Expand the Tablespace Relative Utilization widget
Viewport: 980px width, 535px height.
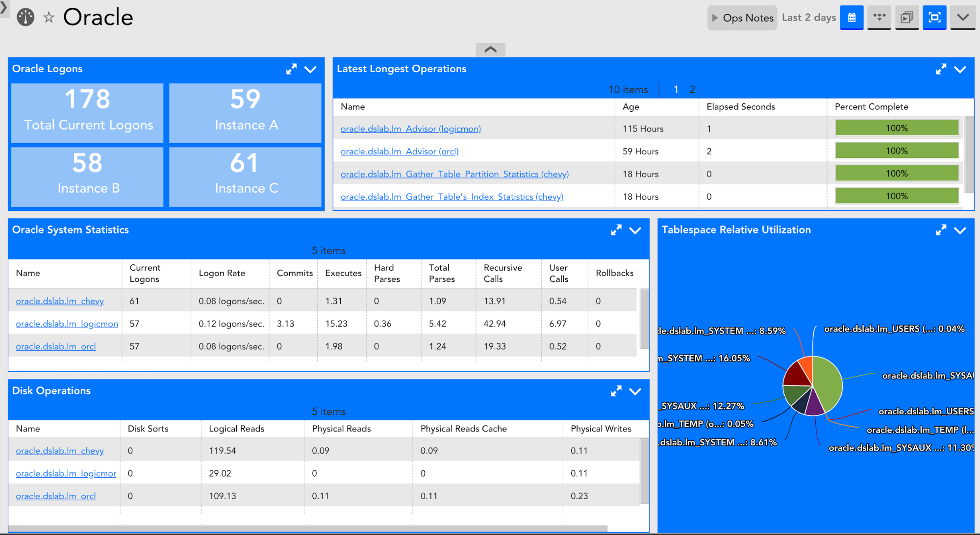click(941, 230)
